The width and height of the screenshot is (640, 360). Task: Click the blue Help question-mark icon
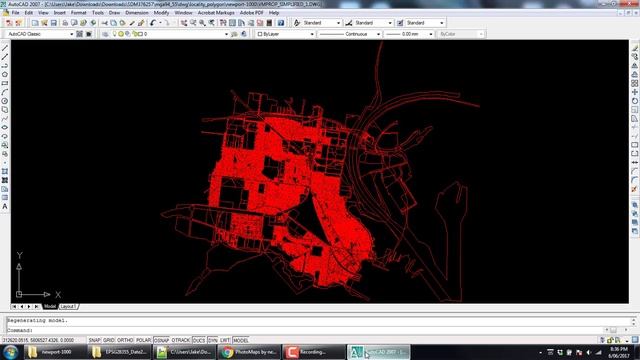pos(281,23)
